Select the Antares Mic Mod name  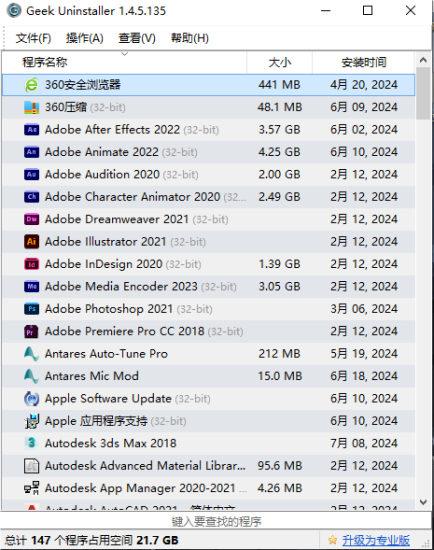coord(92,376)
